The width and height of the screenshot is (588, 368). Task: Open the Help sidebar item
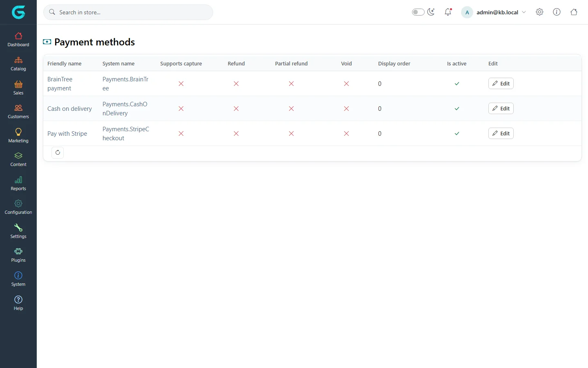point(18,303)
